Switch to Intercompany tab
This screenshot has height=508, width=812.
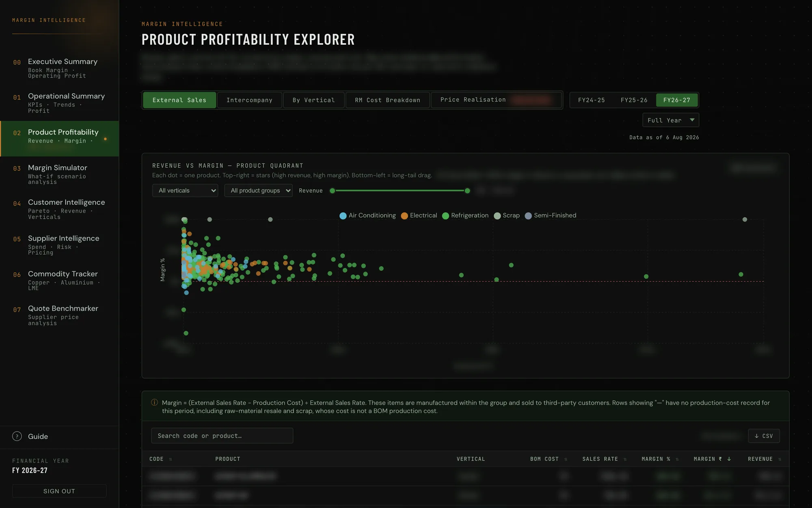coord(249,100)
